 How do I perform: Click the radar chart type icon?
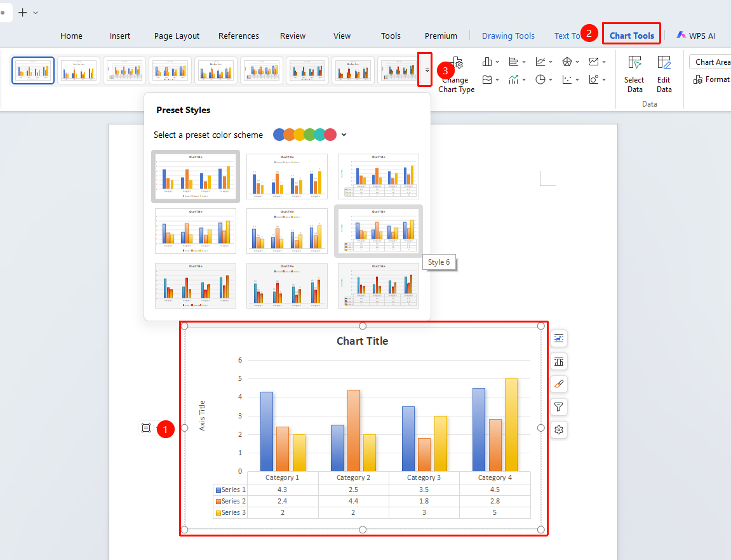point(567,62)
